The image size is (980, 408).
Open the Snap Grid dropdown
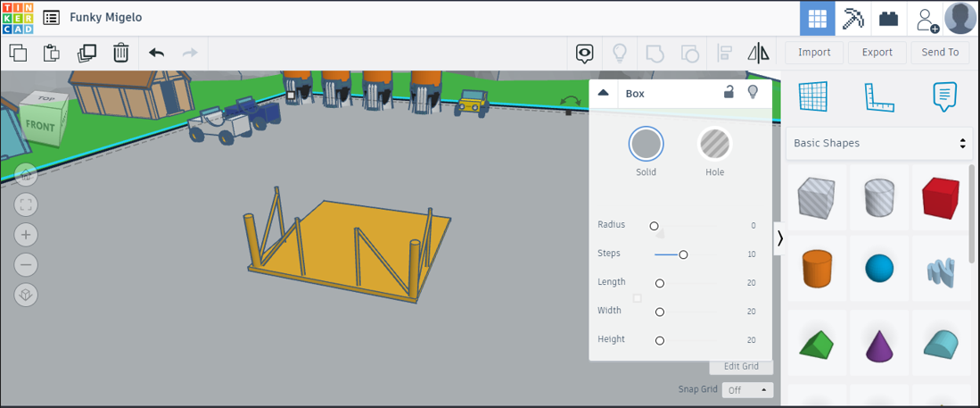(747, 390)
